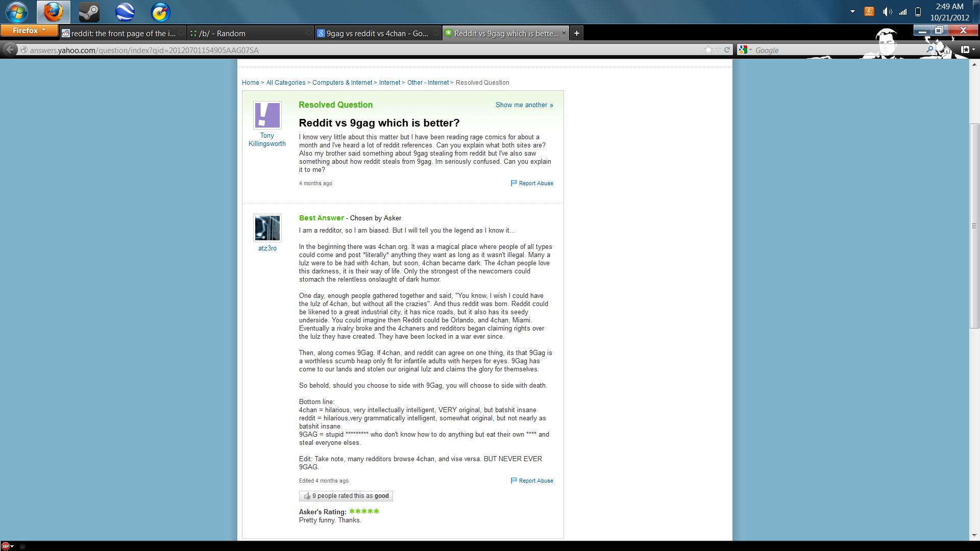Reload the page with the refresh icon
The width and height of the screenshot is (980, 551).
[x=727, y=49]
